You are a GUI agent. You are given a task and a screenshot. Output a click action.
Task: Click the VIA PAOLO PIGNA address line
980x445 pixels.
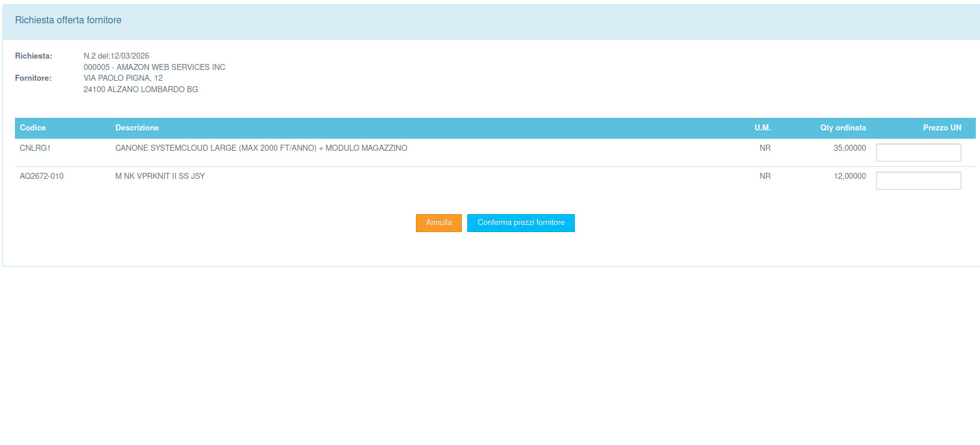pyautogui.click(x=123, y=78)
